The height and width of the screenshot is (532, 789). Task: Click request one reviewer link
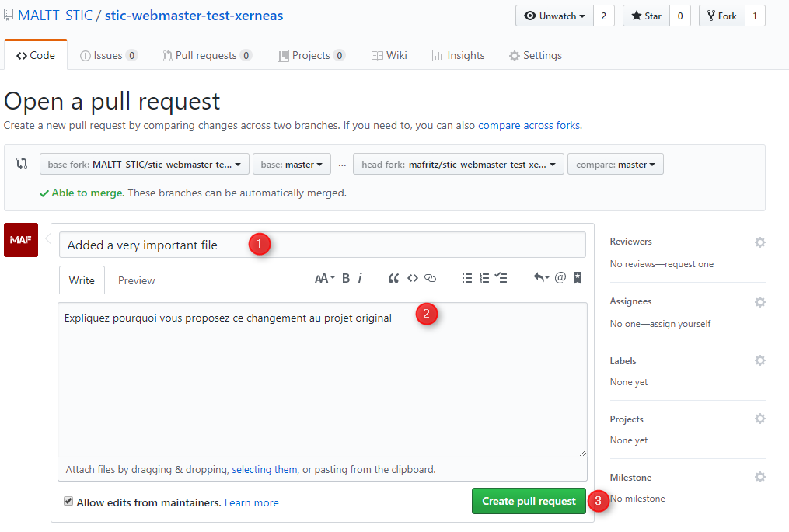689,264
